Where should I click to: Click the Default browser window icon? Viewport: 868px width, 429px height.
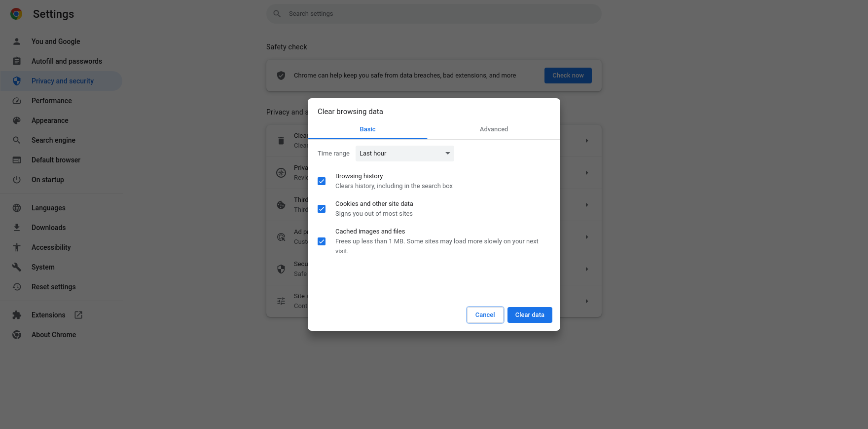click(x=17, y=160)
